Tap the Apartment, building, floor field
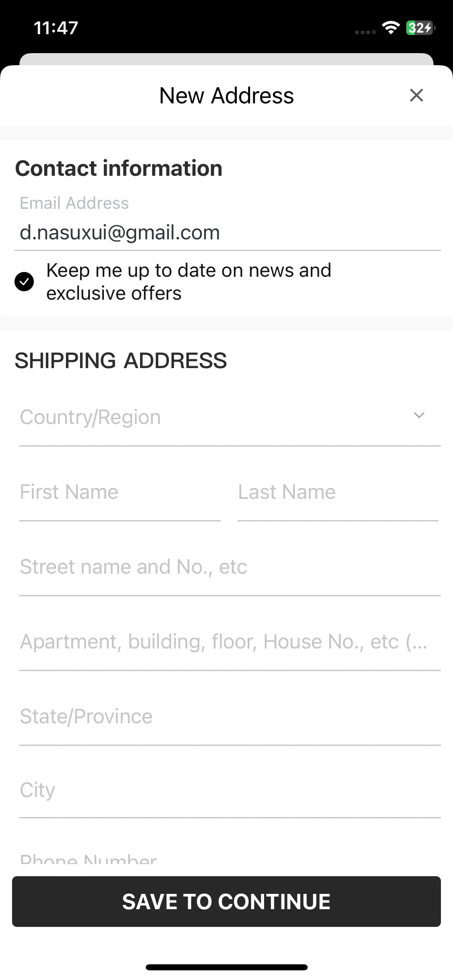 230,642
